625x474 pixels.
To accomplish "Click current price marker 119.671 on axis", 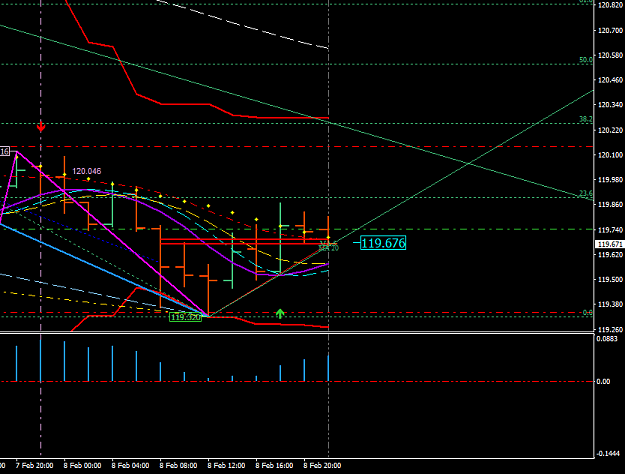I will [609, 244].
